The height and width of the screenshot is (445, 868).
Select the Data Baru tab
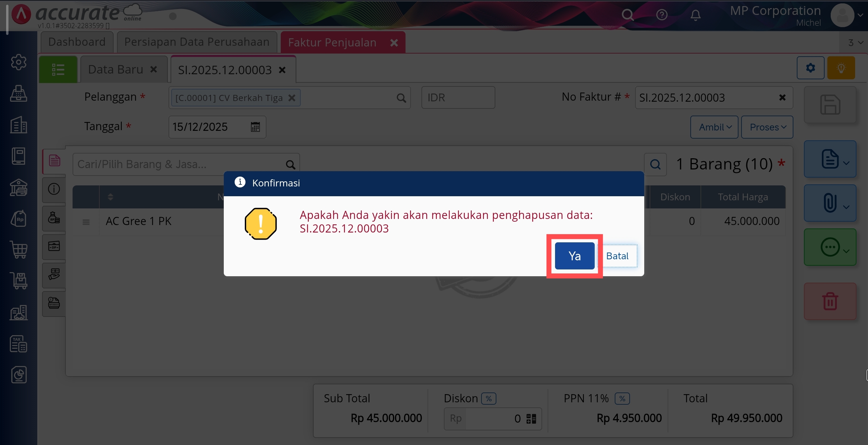click(116, 69)
